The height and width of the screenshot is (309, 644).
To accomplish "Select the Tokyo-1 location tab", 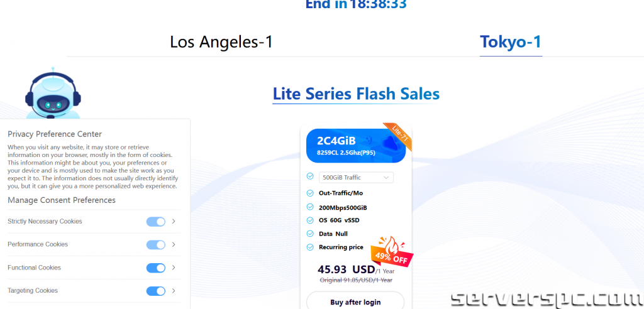I will click(511, 42).
